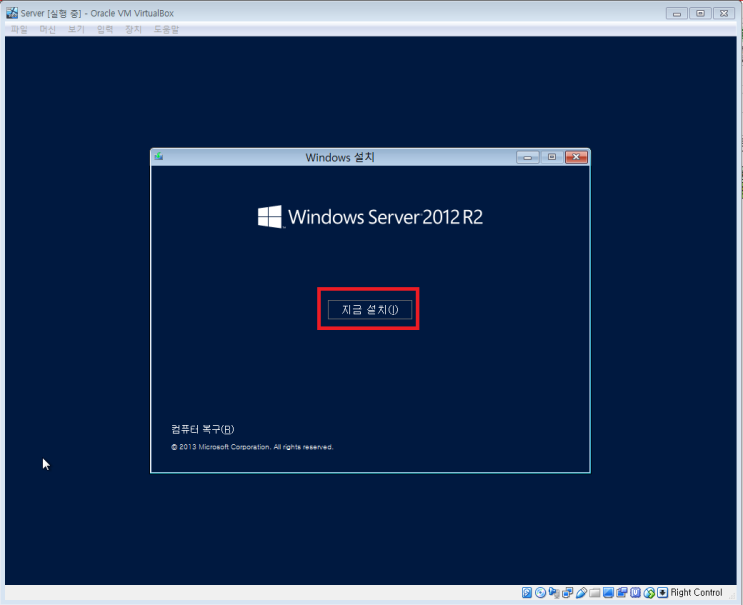The image size is (743, 605).
Task: Click the 지금 설치(I) install now button
Action: point(370,309)
